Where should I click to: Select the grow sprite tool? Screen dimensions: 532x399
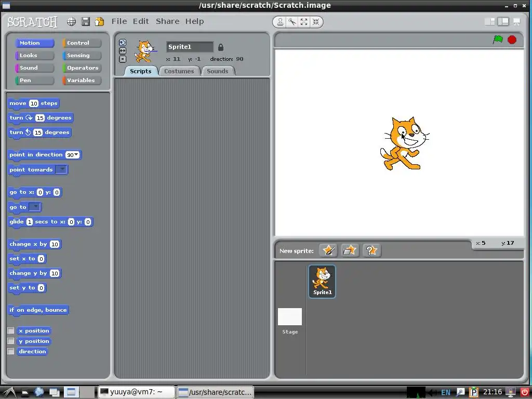304,22
